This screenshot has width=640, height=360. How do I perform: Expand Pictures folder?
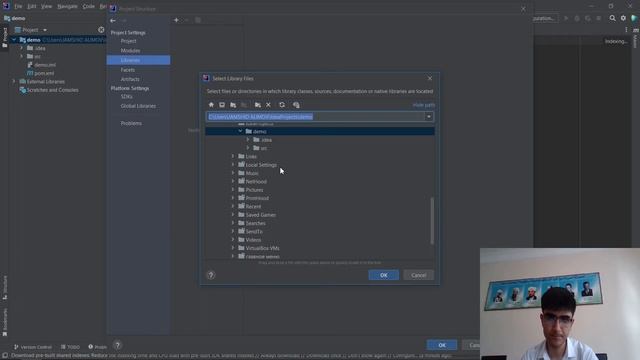pos(233,190)
